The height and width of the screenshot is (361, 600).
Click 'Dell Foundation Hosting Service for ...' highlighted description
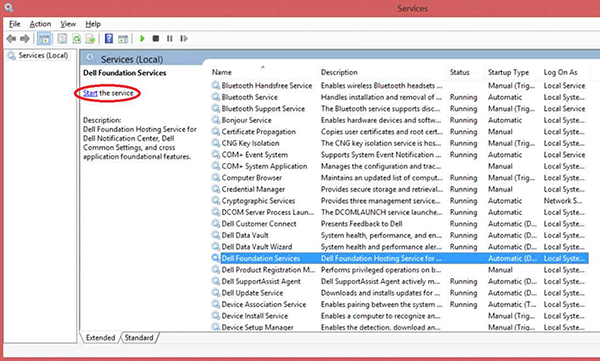[381, 258]
